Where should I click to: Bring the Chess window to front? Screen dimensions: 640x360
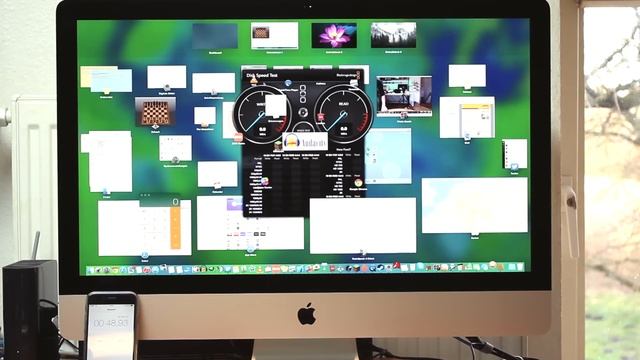(x=155, y=111)
